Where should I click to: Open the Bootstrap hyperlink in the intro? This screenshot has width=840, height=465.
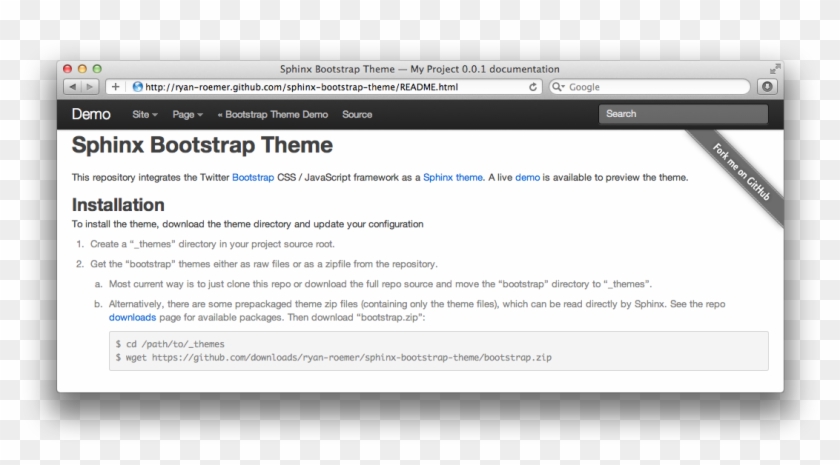point(253,177)
